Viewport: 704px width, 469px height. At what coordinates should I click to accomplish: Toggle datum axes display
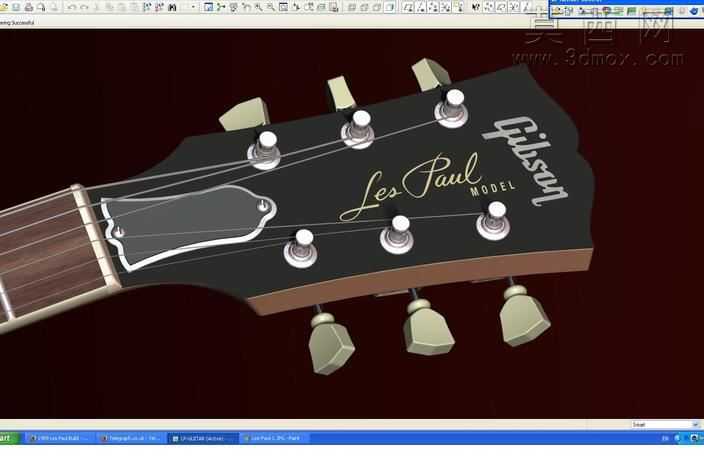pyautogui.click(x=420, y=7)
